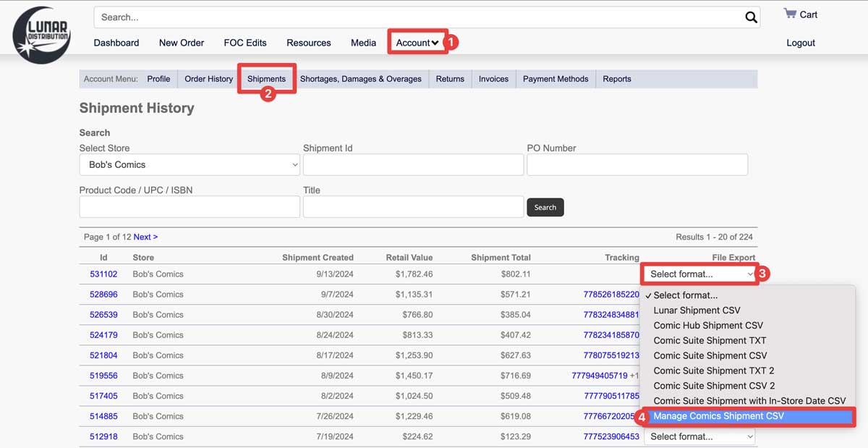Click into the Shipment Id field

[x=413, y=165]
